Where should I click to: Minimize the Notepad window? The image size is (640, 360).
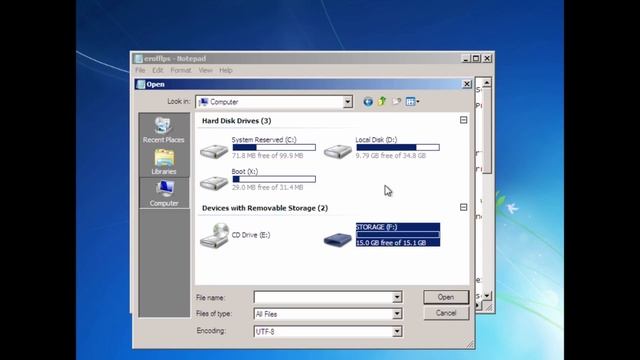click(466, 59)
